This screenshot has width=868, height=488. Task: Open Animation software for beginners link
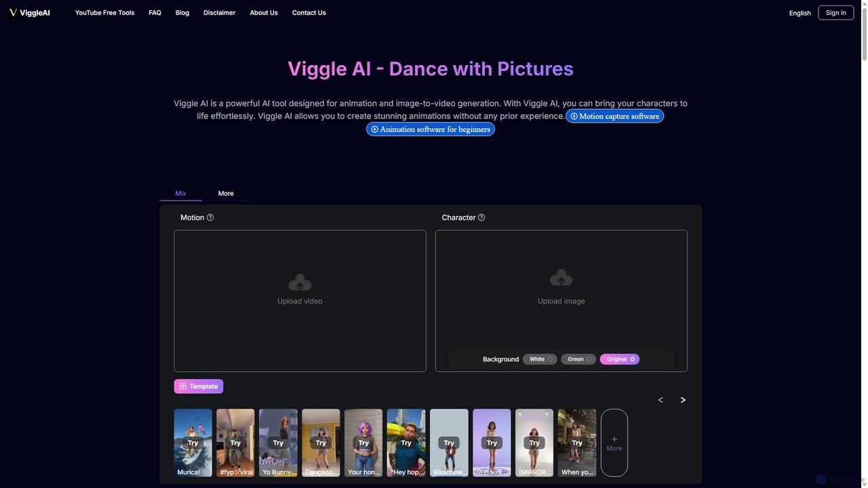coord(431,129)
